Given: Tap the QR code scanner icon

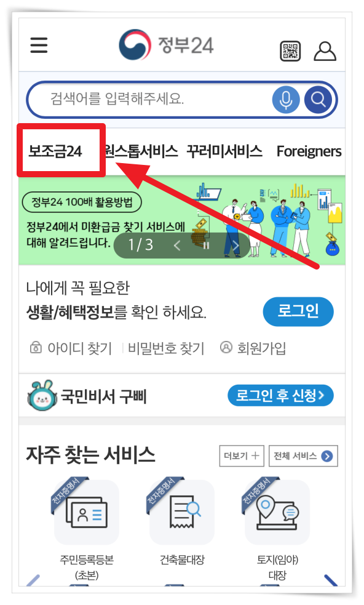Looking at the screenshot, I should [290, 51].
